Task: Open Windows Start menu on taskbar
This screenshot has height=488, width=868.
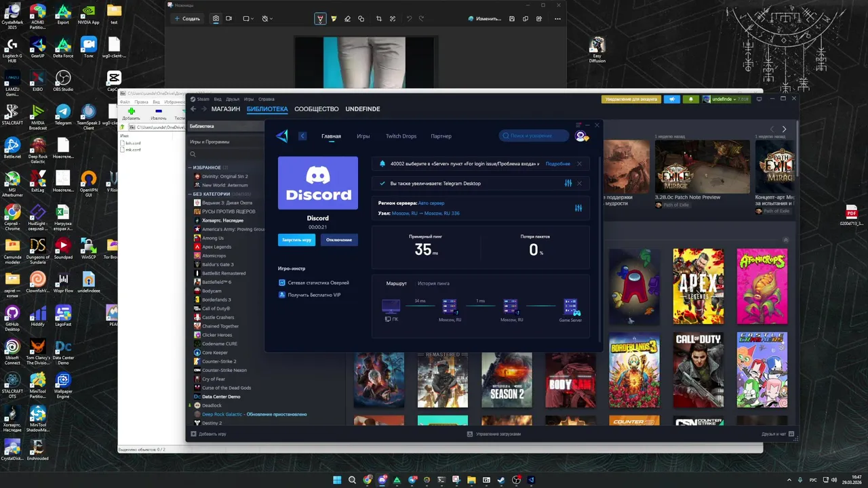Action: click(x=337, y=480)
